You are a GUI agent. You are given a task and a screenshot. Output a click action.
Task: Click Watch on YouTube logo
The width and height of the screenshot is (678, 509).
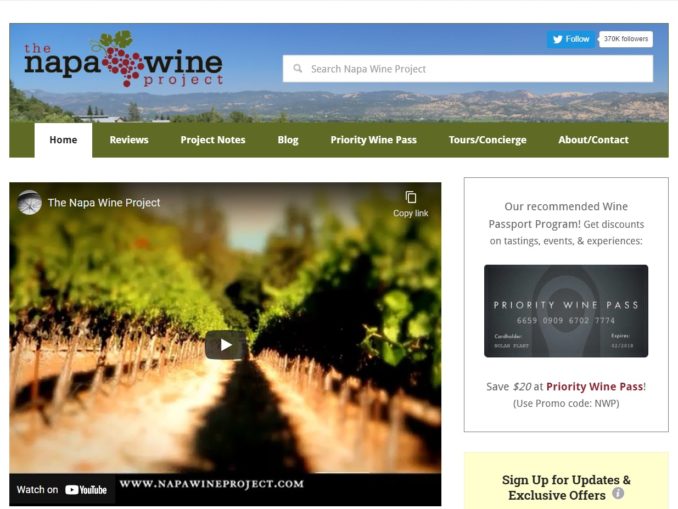click(62, 490)
